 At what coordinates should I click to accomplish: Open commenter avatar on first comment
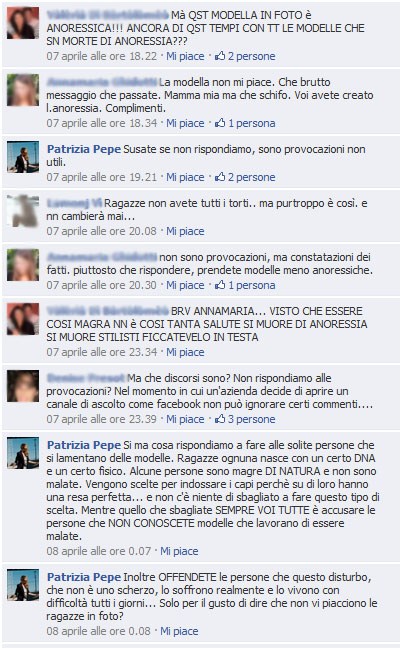point(23,23)
